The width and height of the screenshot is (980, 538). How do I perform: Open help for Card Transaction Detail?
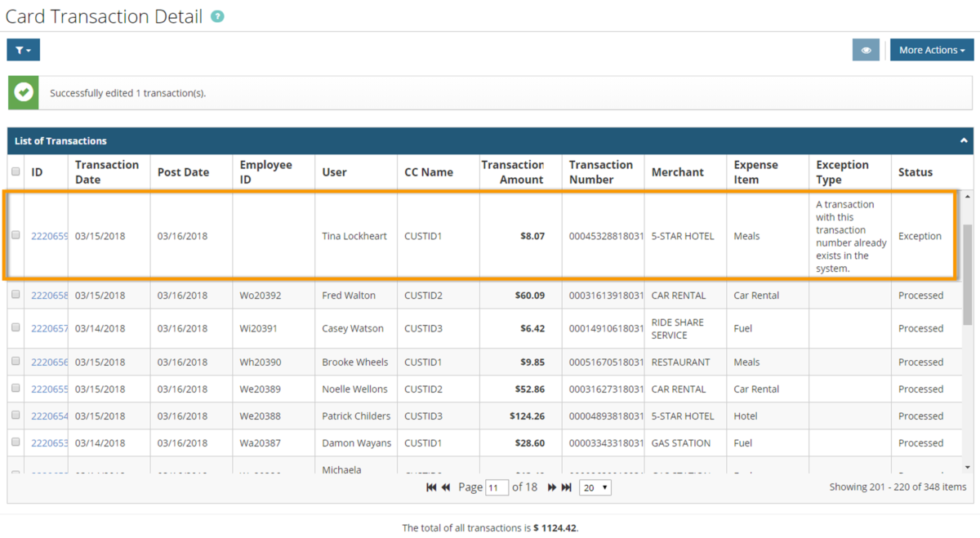pyautogui.click(x=216, y=16)
